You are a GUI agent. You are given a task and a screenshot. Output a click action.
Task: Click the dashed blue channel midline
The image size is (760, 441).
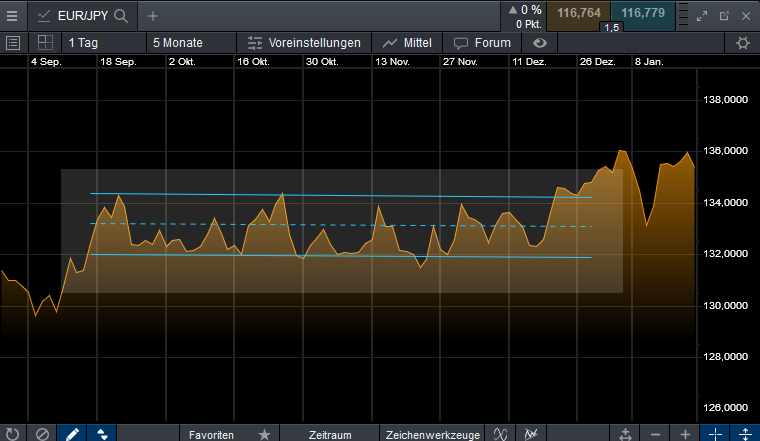[400, 225]
